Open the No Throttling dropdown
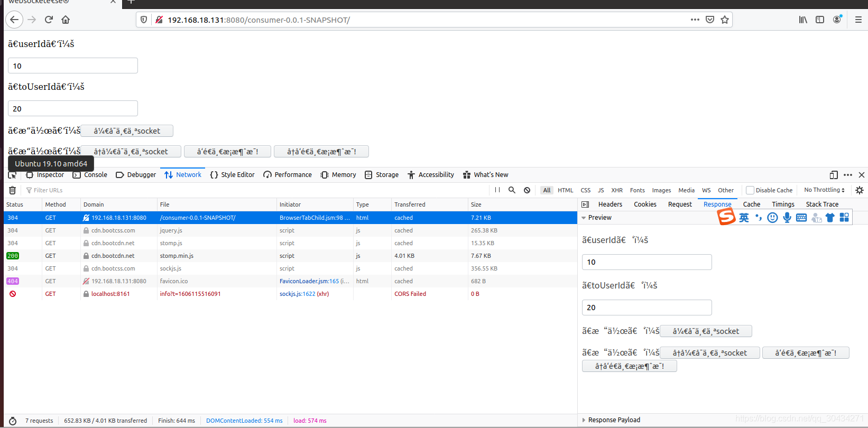This screenshot has height=428, width=868. (x=824, y=190)
